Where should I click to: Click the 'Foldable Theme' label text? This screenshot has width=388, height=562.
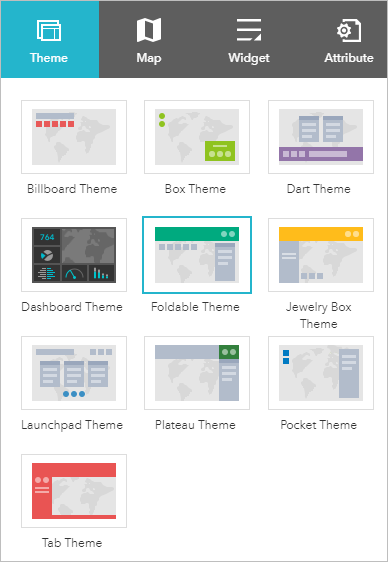[x=195, y=307]
